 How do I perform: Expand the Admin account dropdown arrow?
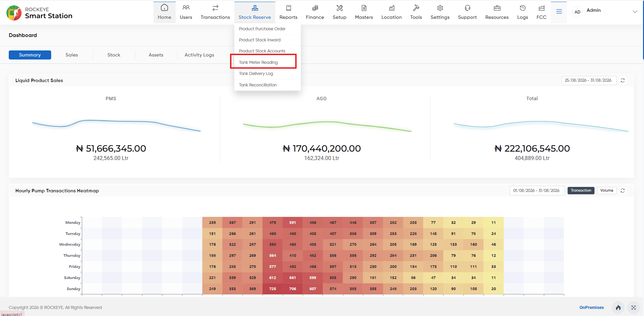pyautogui.click(x=635, y=12)
